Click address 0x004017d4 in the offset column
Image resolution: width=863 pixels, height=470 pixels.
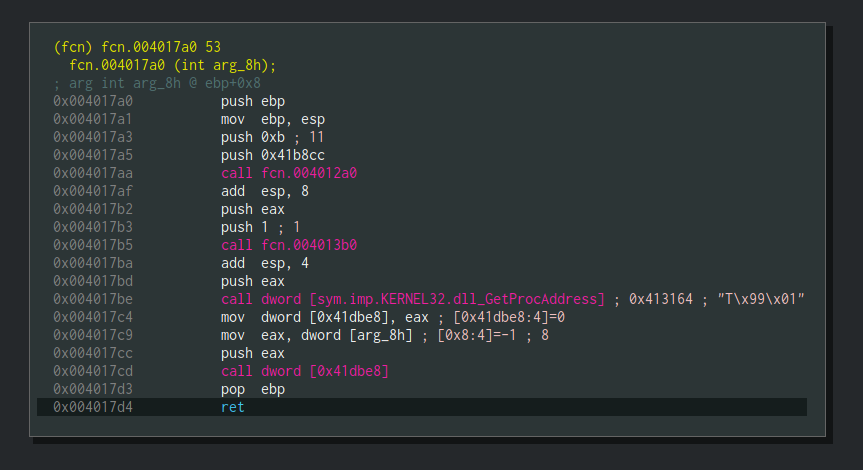tap(93, 407)
